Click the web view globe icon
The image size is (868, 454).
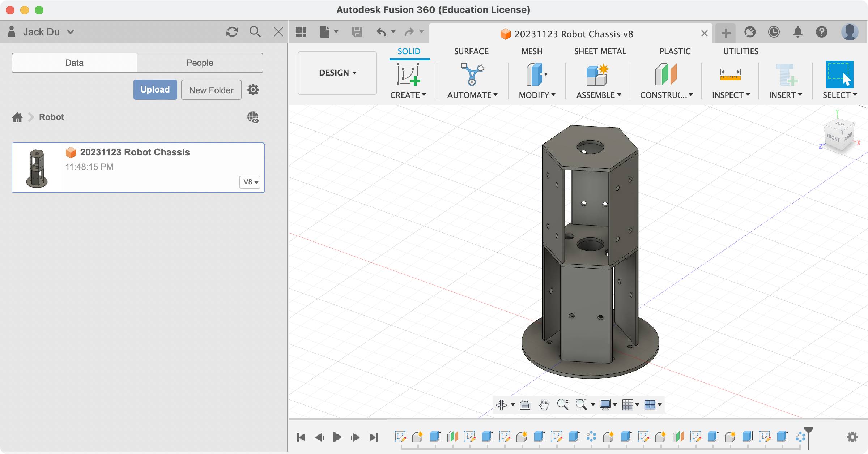pos(253,117)
